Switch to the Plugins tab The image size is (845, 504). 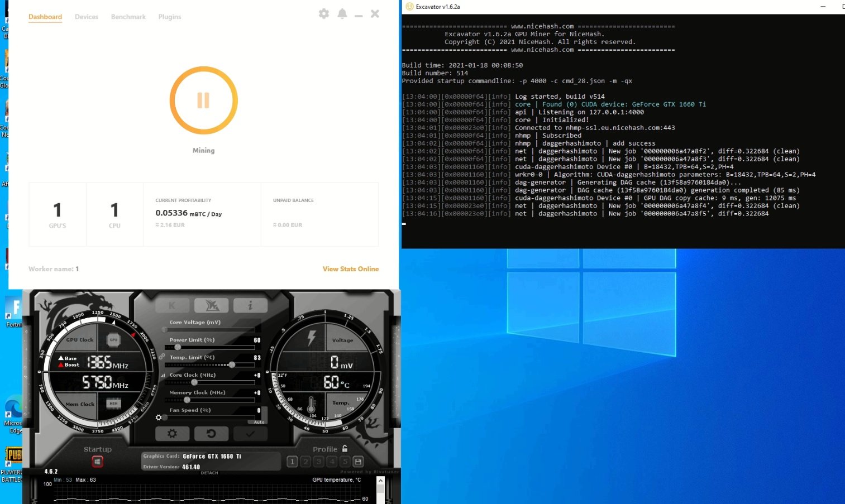170,17
